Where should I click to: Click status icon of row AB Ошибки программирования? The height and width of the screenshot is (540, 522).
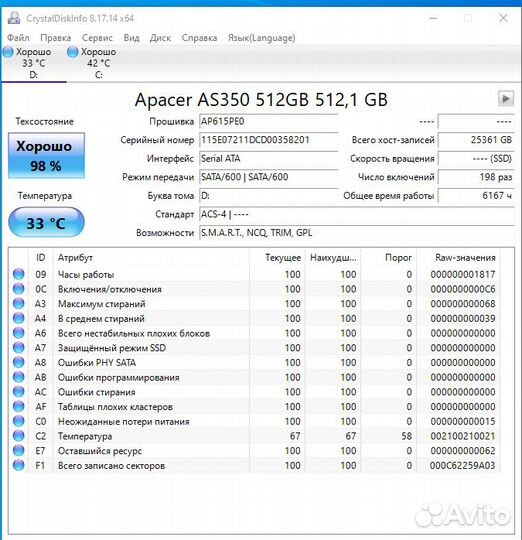click(x=19, y=377)
